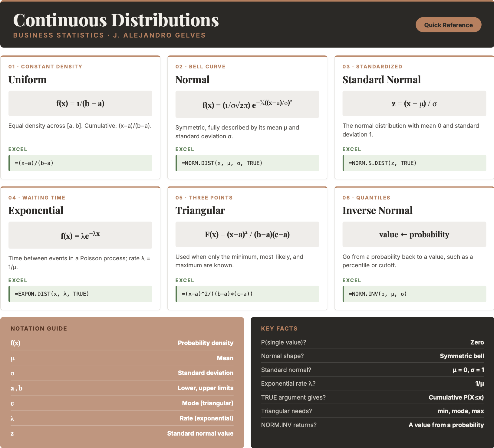
Task: Click the 'NORM.INV returns?' question
Action: click(x=289, y=425)
